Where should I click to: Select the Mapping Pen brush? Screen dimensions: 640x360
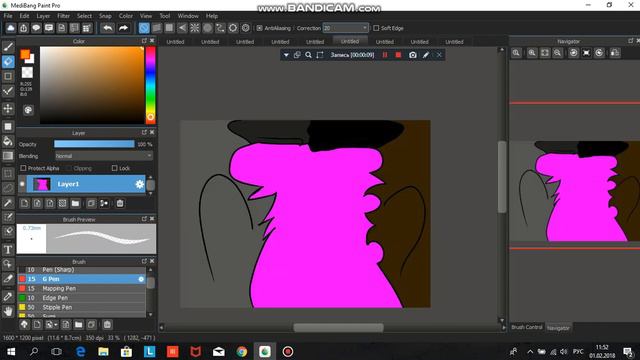82,289
